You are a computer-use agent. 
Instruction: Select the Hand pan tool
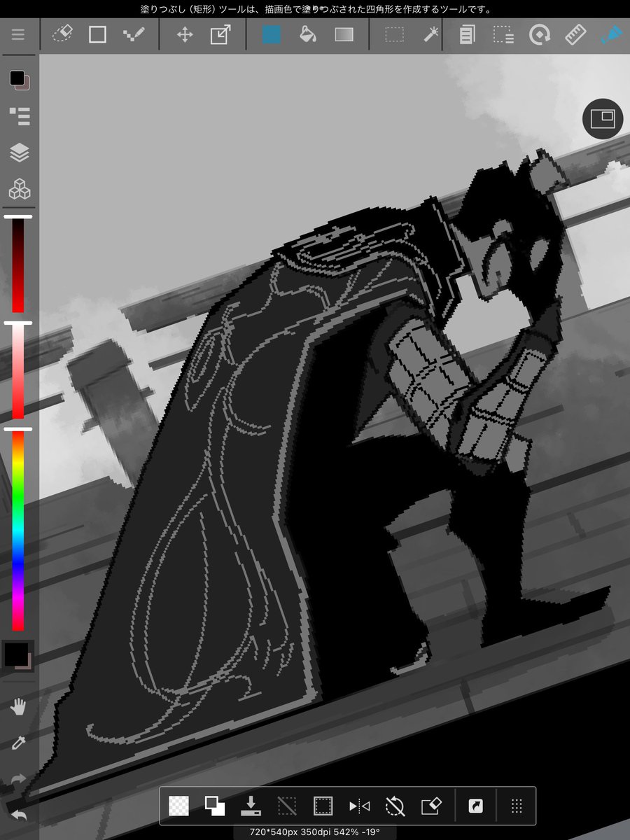point(18,708)
